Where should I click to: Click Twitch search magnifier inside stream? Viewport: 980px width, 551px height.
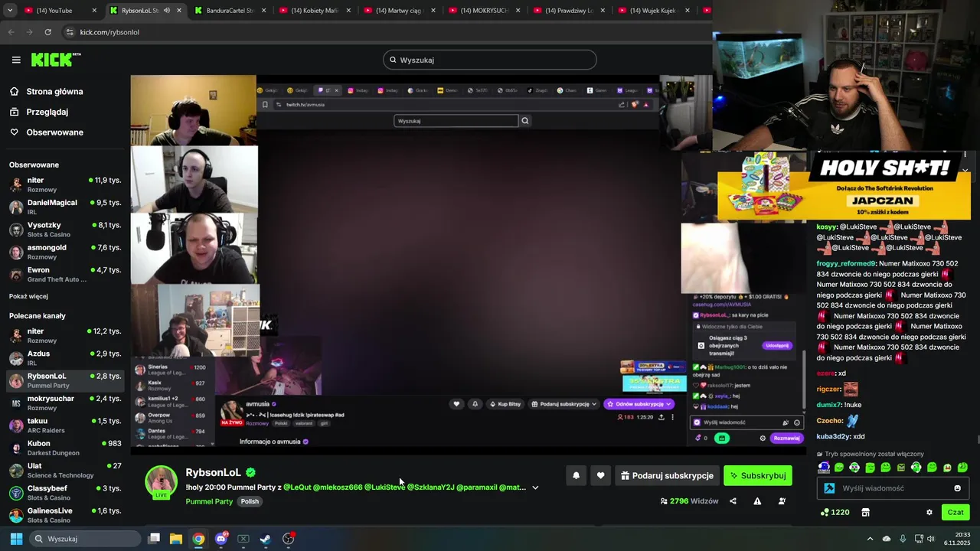tap(525, 120)
